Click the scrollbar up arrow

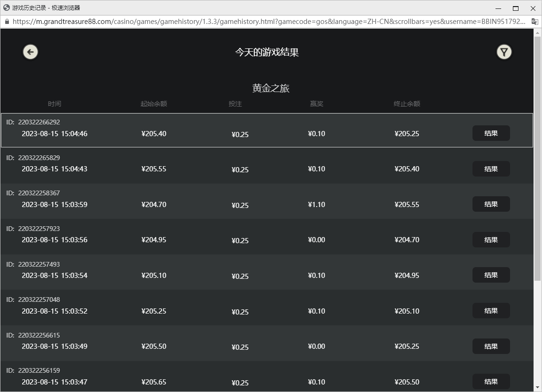[537, 33]
